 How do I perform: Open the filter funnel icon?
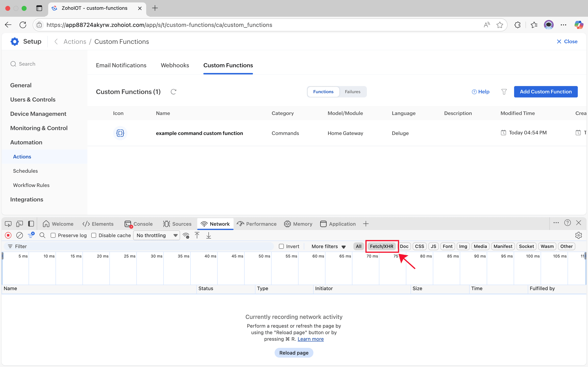(504, 92)
